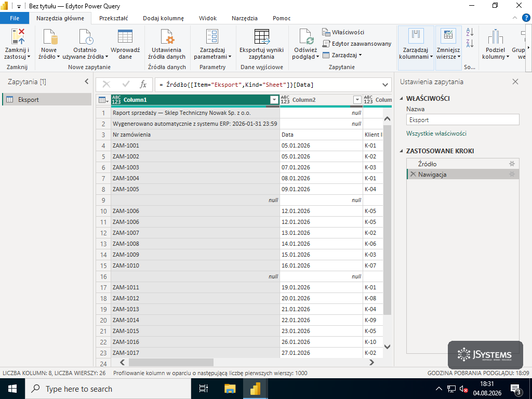Cancel formula with the X icon

tap(107, 85)
